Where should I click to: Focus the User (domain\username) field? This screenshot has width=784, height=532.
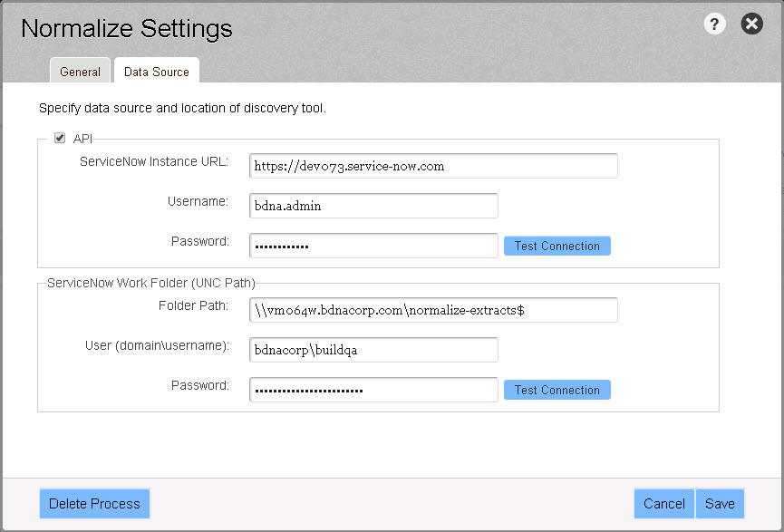(373, 350)
